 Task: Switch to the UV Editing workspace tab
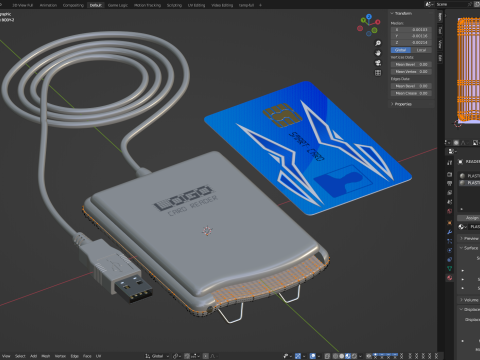point(196,5)
